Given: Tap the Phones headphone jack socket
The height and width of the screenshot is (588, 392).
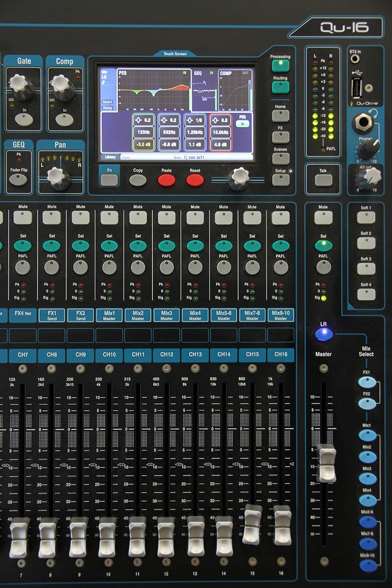Looking at the screenshot, I should click(x=363, y=122).
